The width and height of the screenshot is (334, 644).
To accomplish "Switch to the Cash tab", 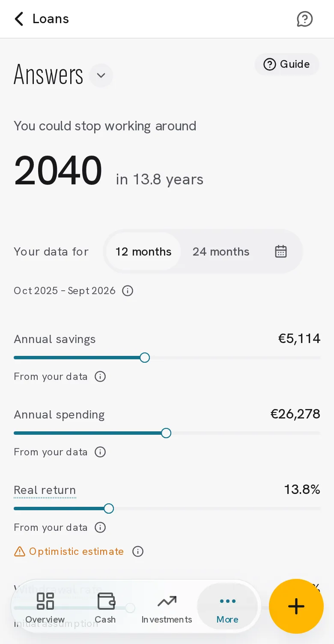I will (105, 607).
